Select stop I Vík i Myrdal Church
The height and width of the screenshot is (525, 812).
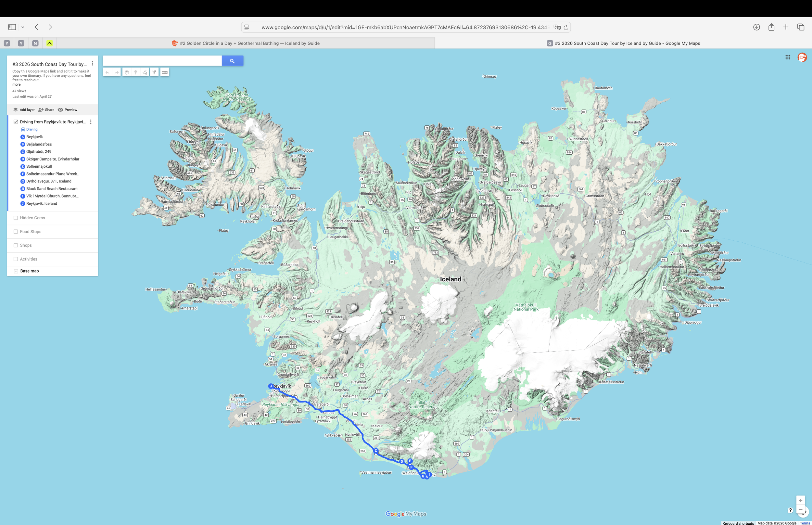pos(53,196)
